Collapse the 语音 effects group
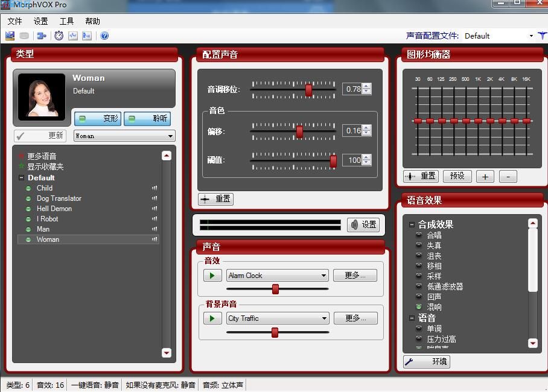The height and width of the screenshot is (392, 548). (412, 318)
